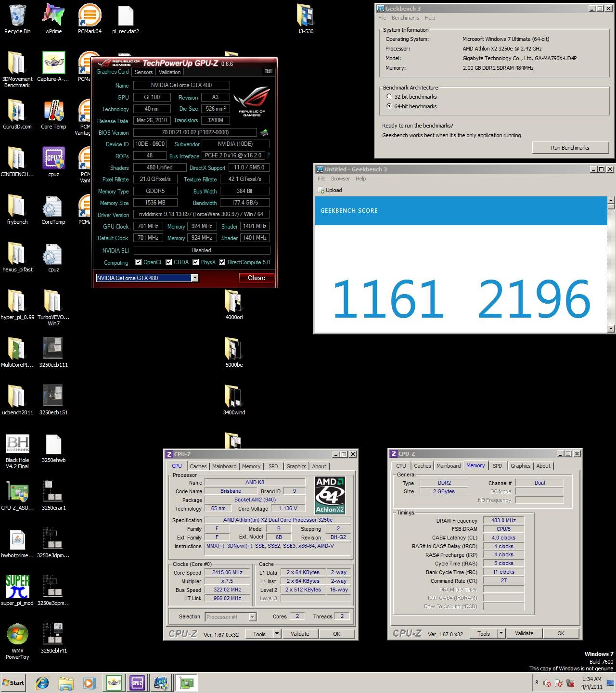Open Windows Explorer from the taskbar
The image size is (616, 693).
(x=65, y=682)
